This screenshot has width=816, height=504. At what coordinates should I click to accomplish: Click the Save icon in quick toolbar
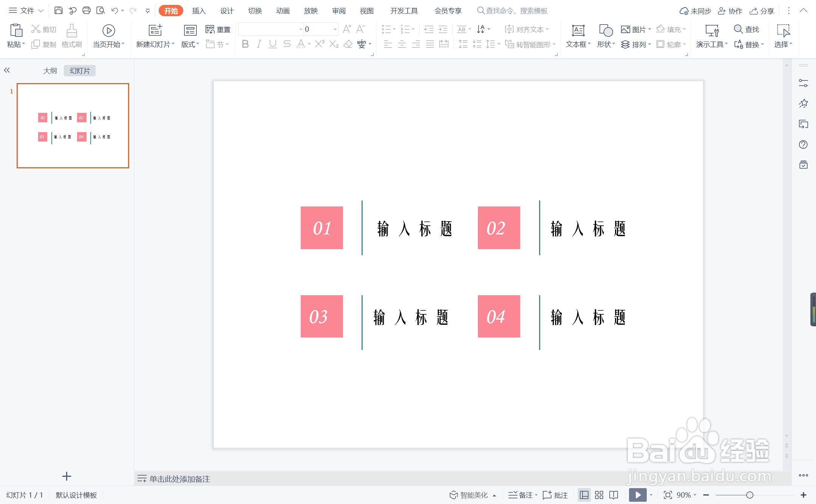pos(58,11)
